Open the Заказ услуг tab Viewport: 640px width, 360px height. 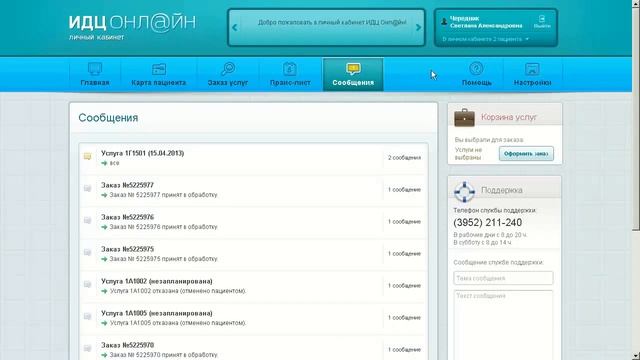228,74
